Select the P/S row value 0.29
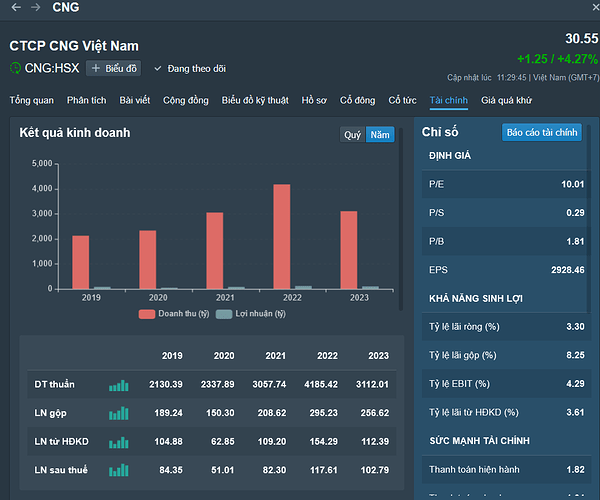The height and width of the screenshot is (500, 600). pos(575,213)
